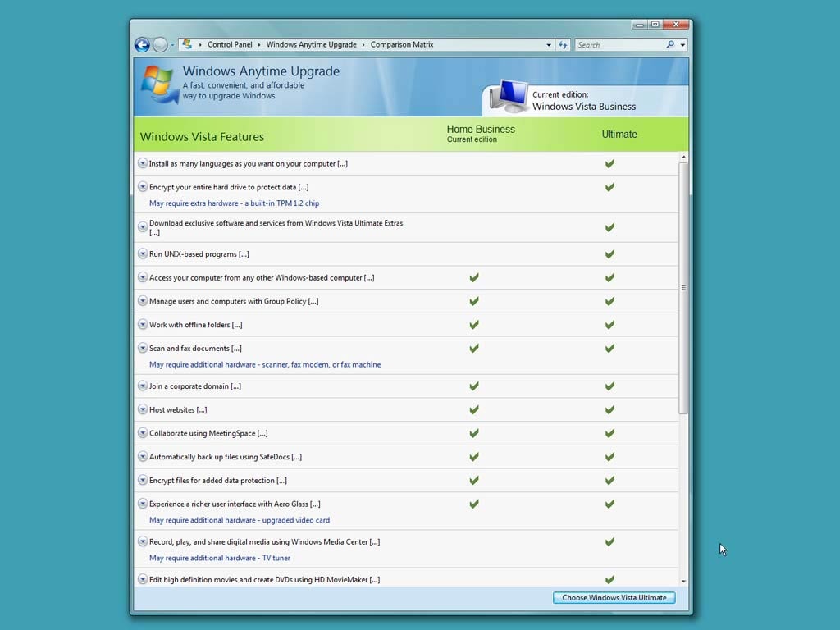Click the greyed Forward navigation button
Viewport: 840px width, 630px height.
pyautogui.click(x=160, y=44)
